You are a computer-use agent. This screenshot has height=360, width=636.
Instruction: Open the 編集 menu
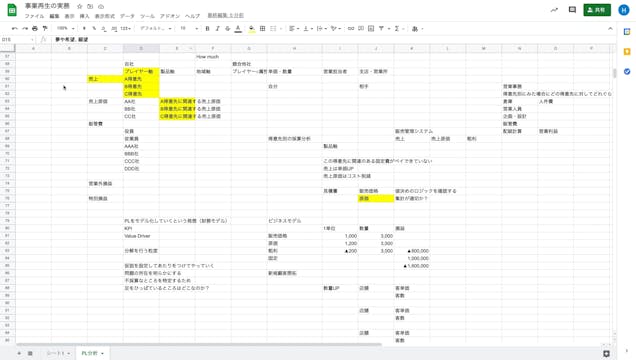point(54,16)
